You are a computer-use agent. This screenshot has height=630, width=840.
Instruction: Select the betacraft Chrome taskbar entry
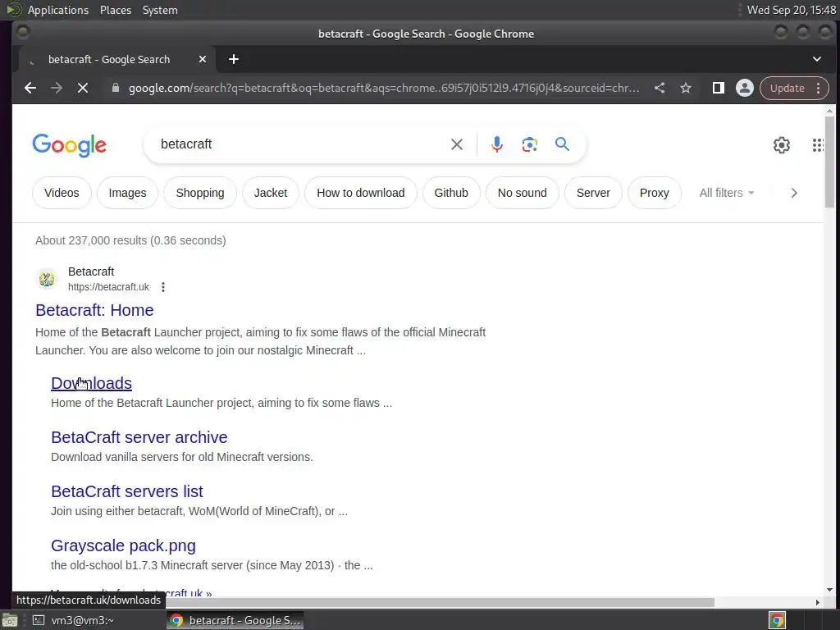(x=235, y=620)
